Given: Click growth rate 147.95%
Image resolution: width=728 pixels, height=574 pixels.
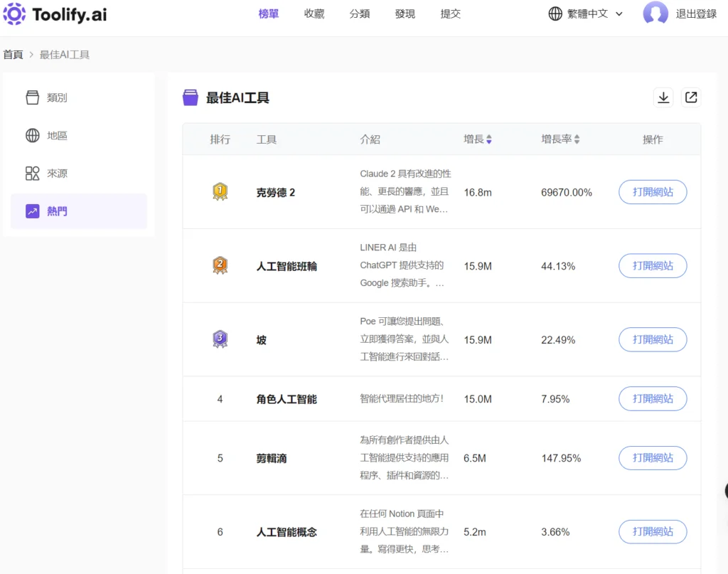Looking at the screenshot, I should pyautogui.click(x=561, y=458).
